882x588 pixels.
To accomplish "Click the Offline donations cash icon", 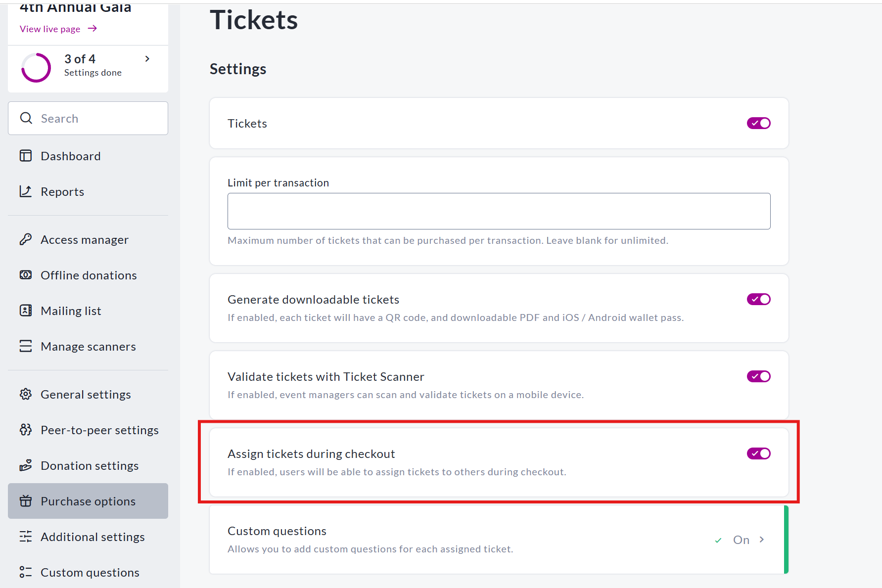I will tap(26, 275).
